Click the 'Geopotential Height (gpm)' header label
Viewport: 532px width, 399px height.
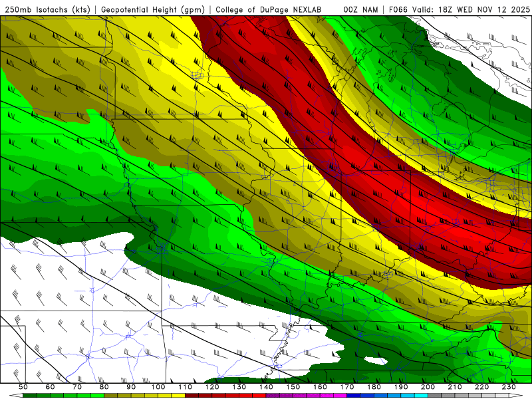pos(153,9)
